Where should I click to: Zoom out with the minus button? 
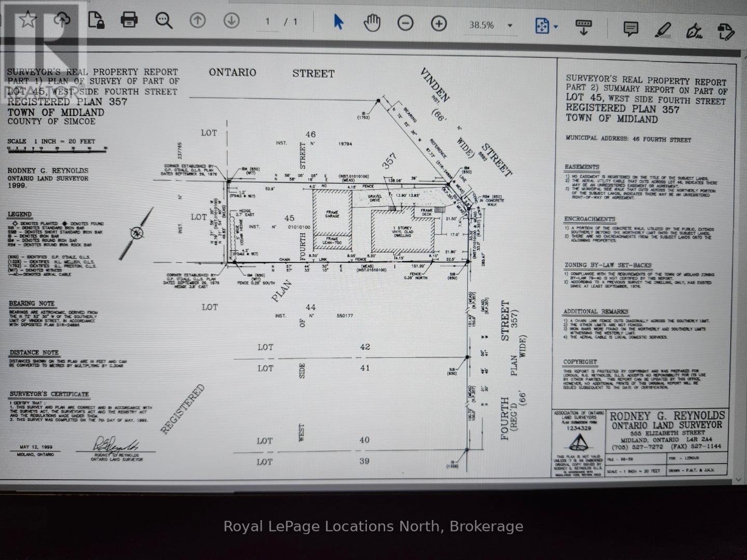(x=405, y=23)
